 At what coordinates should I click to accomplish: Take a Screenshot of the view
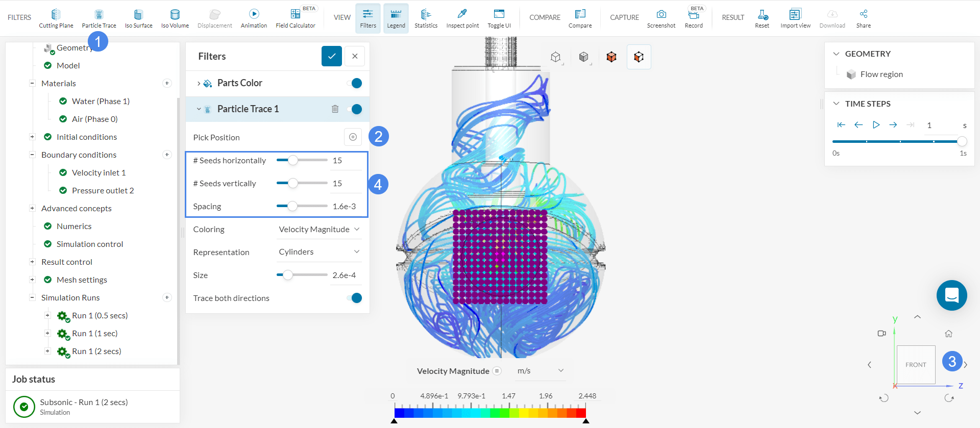click(x=661, y=18)
